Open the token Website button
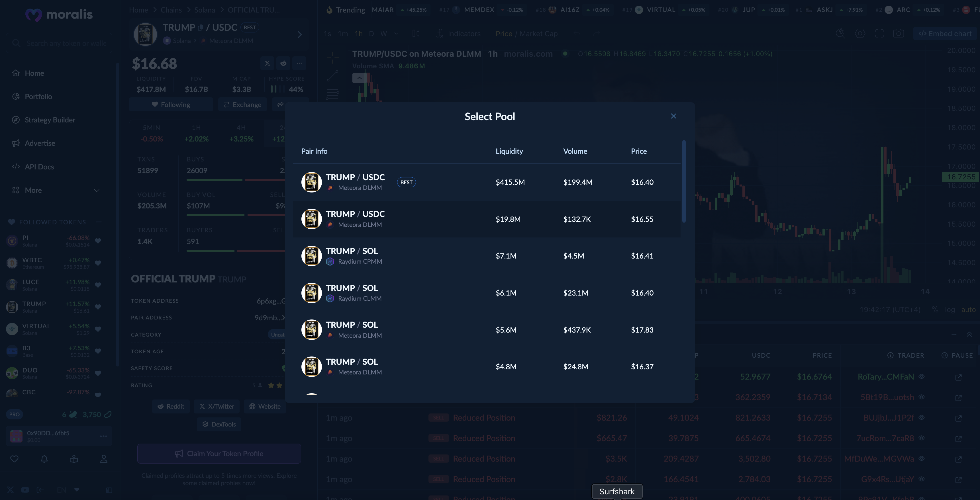This screenshot has width=980, height=500. click(x=265, y=406)
